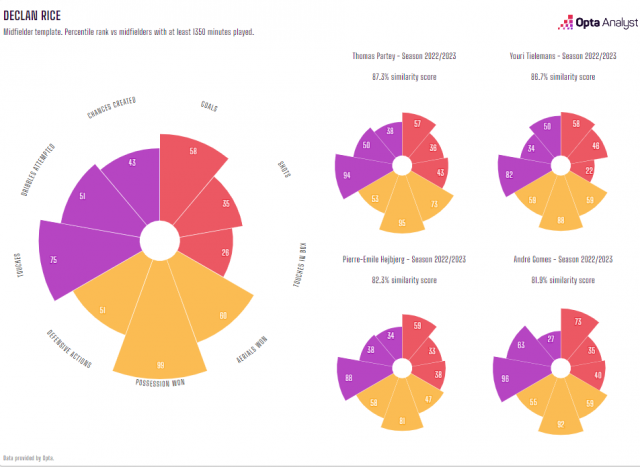Viewport: 640px width, 467px height.
Task: Select the Touches 75 purple segment
Action: [82, 259]
